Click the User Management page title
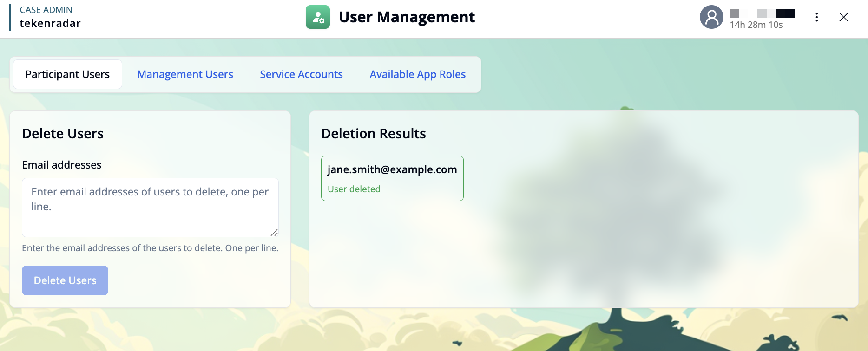868x351 pixels. 407,17
